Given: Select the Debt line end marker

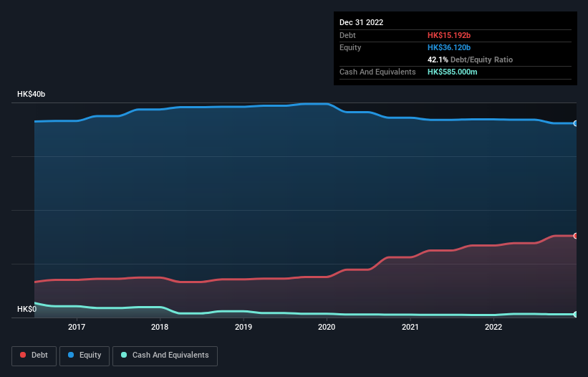Looking at the screenshot, I should tap(576, 236).
